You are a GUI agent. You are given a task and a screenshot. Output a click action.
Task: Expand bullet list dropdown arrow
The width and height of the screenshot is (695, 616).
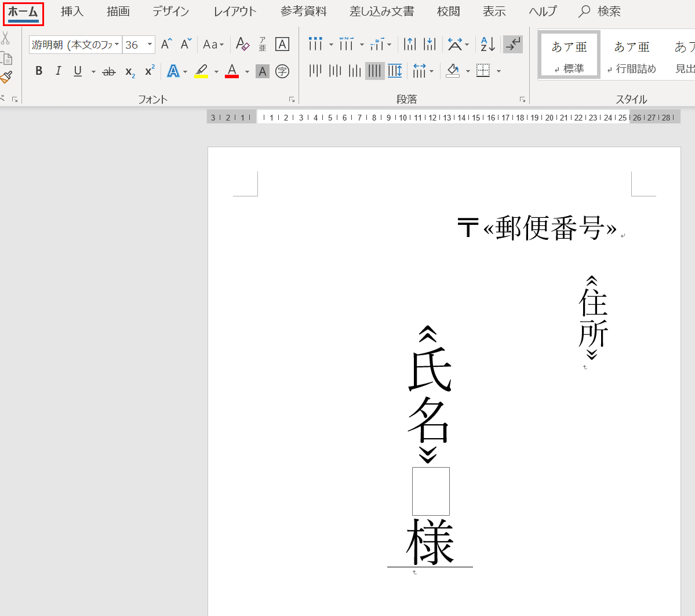(x=330, y=45)
